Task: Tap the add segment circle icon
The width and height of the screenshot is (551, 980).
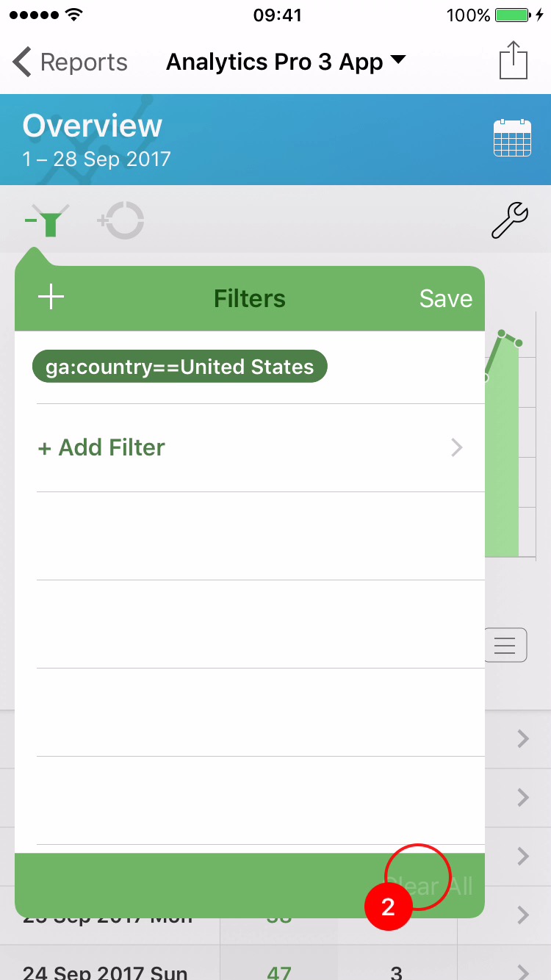Action: pos(121,220)
